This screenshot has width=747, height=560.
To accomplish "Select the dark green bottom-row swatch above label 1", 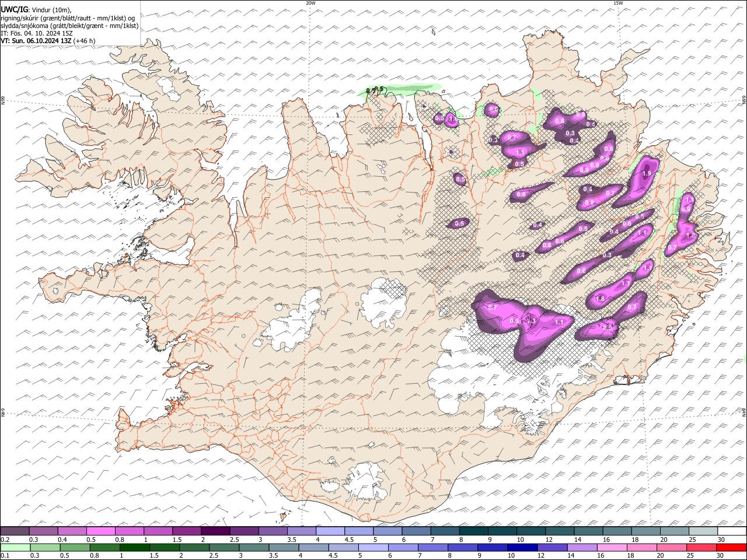I will 135,548.
